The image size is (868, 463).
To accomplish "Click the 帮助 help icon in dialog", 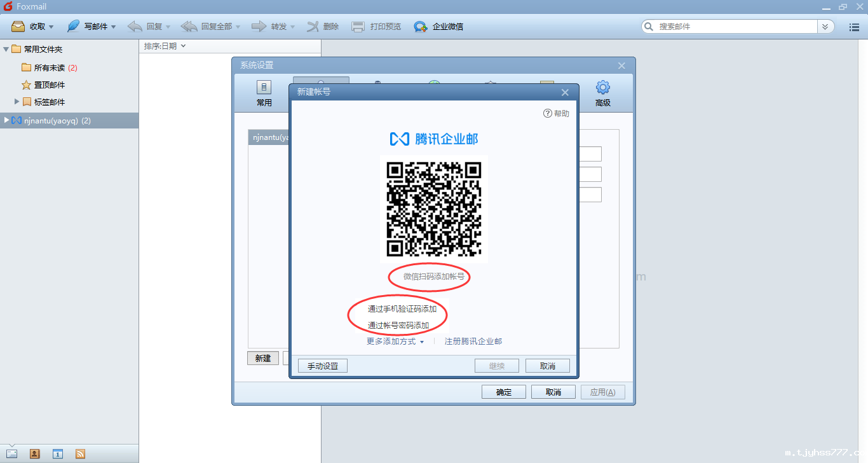I will (548, 113).
